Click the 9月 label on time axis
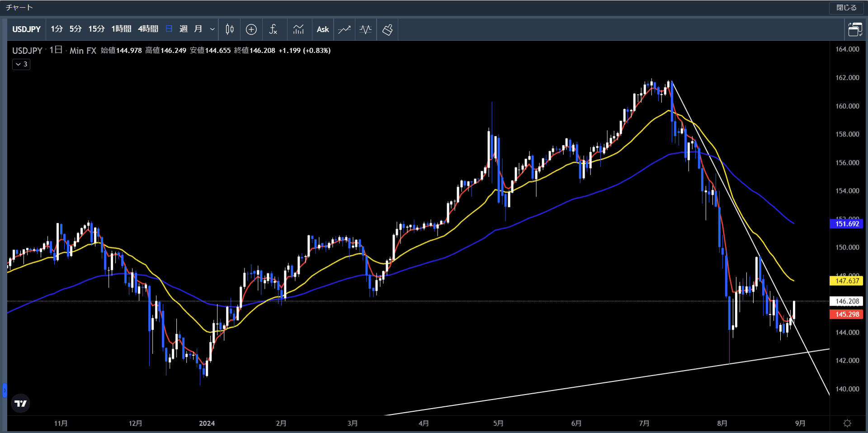Screen dimensions: 868x433 (800, 423)
